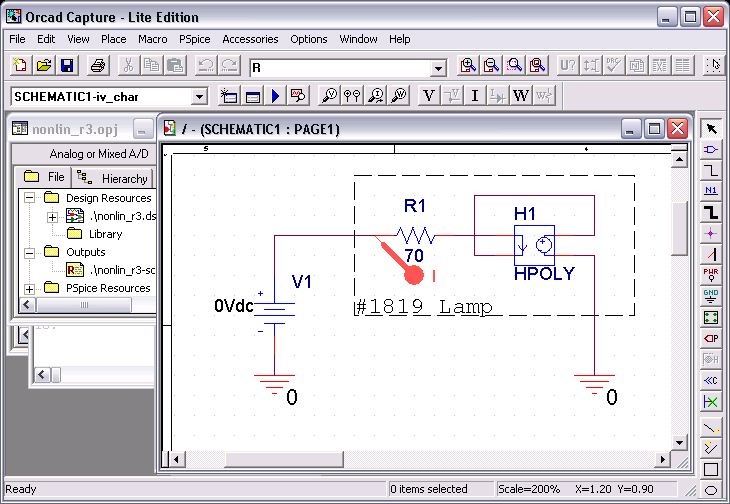The image size is (730, 504).
Task: Select the Place Power PWR tool
Action: [x=711, y=275]
